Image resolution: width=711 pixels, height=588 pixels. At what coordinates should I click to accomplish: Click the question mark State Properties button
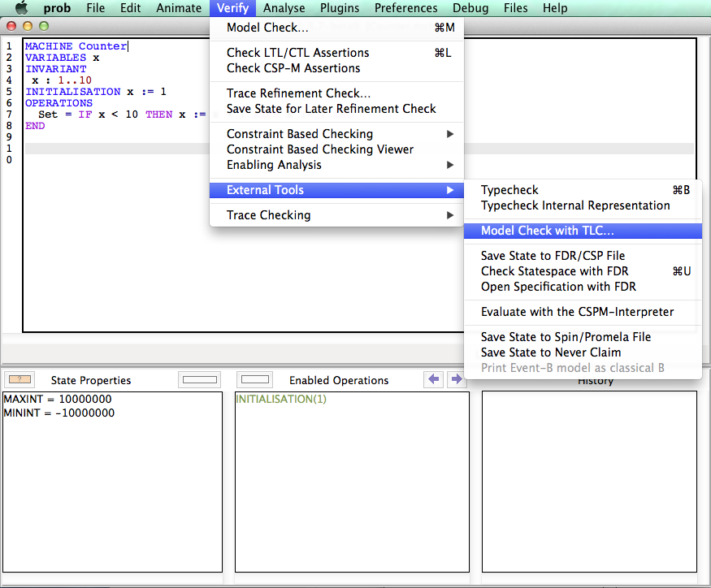tap(20, 379)
